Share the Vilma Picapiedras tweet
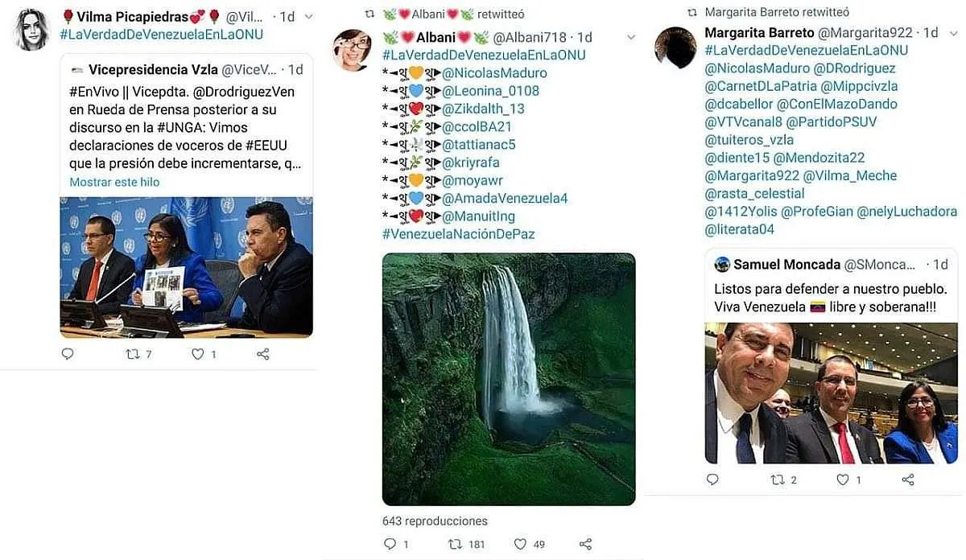966x560 pixels. click(263, 354)
